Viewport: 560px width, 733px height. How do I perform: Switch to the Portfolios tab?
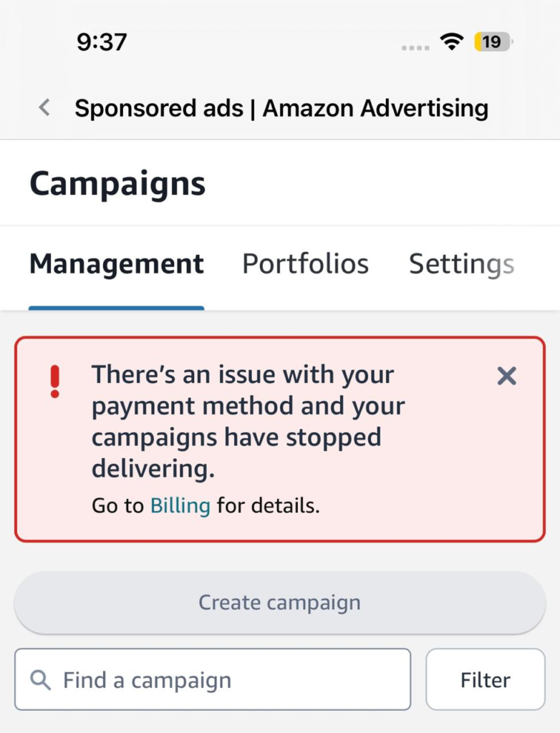(x=305, y=264)
